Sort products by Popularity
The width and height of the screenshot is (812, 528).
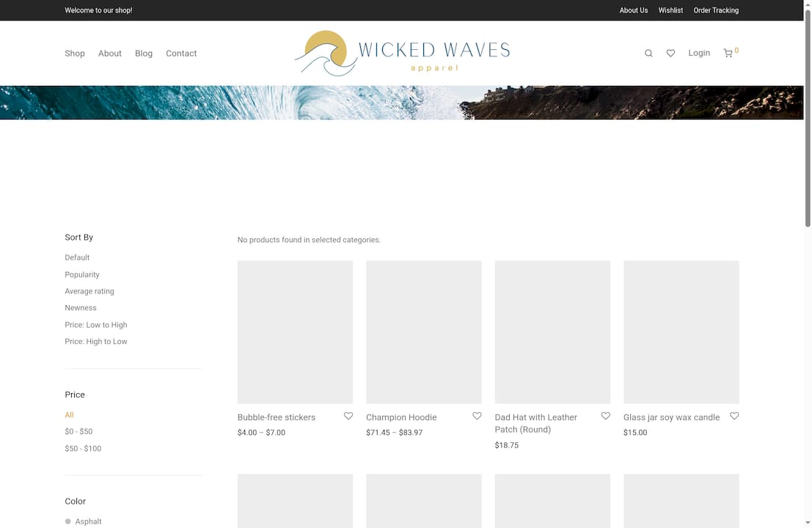[x=81, y=274]
